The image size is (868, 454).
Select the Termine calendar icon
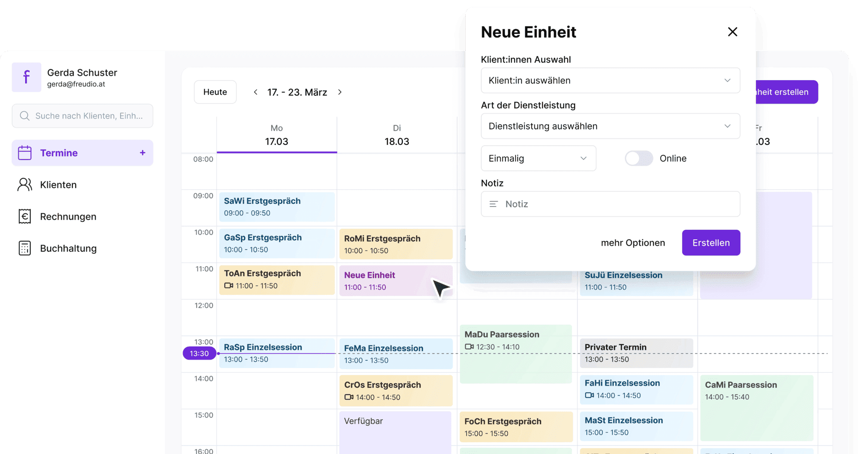coord(25,153)
